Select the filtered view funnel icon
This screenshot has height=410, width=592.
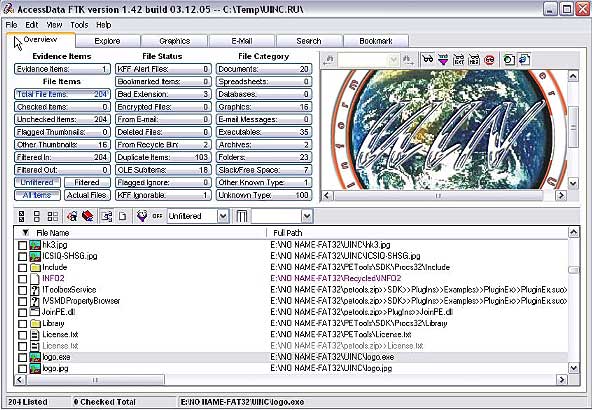443,59
